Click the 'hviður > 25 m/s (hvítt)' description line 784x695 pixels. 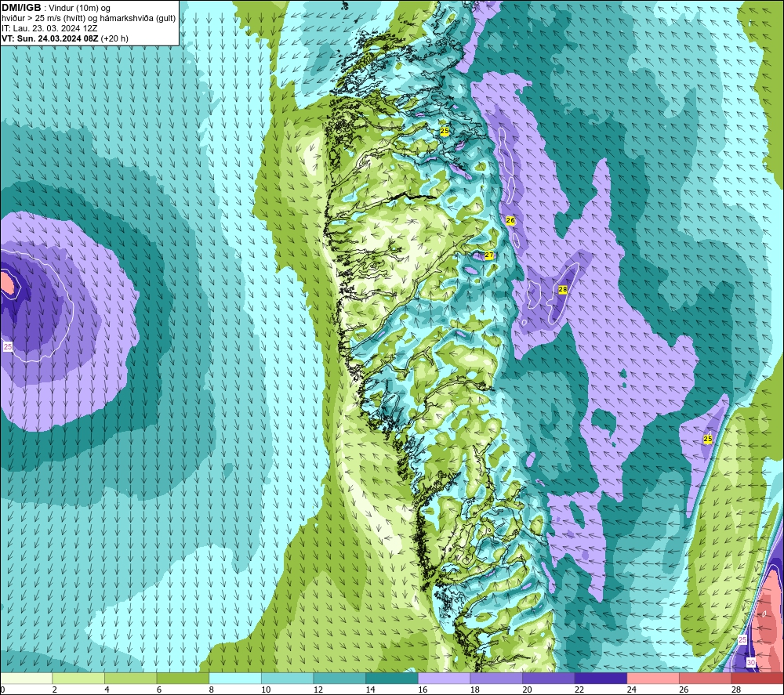(89, 19)
